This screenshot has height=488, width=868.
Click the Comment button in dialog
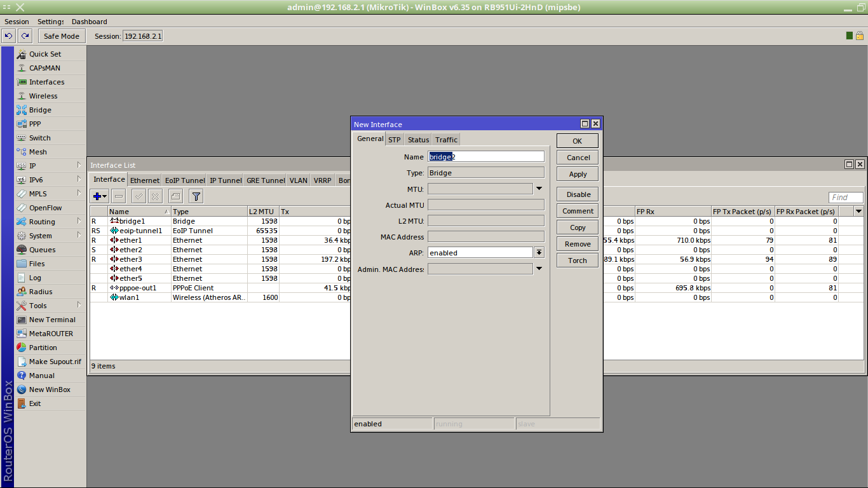578,211
